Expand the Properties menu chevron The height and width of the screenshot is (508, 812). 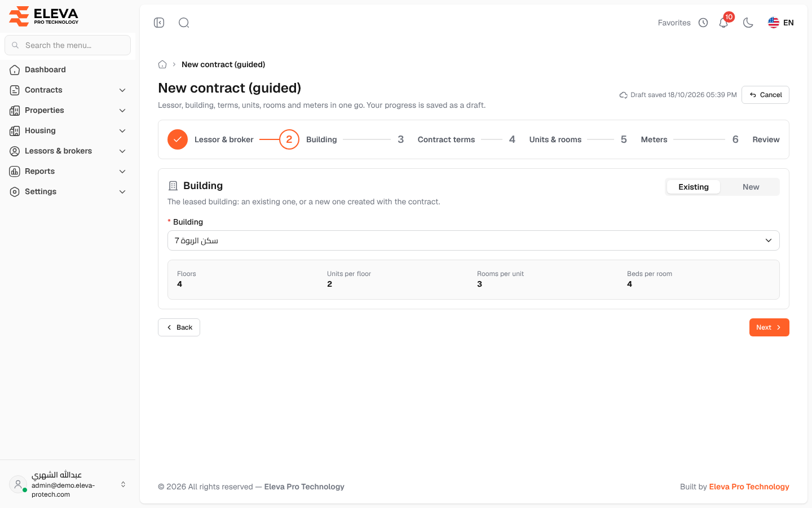pyautogui.click(x=122, y=111)
